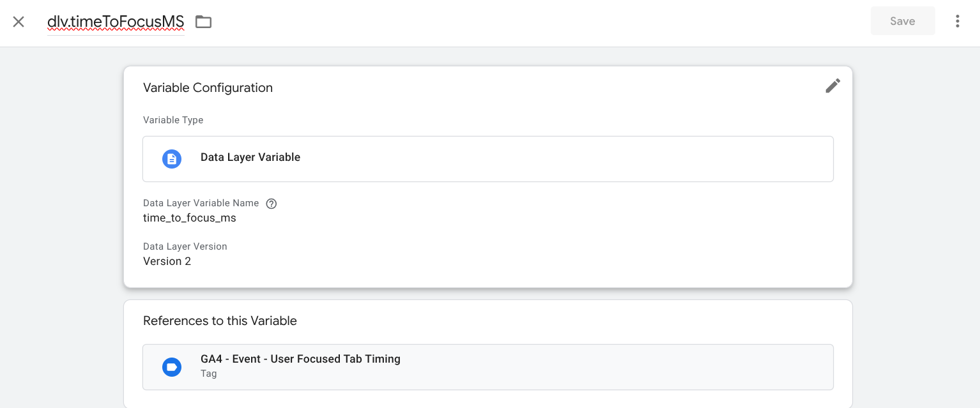The height and width of the screenshot is (408, 980).
Task: Click the Data Layer Version label
Action: point(185,246)
